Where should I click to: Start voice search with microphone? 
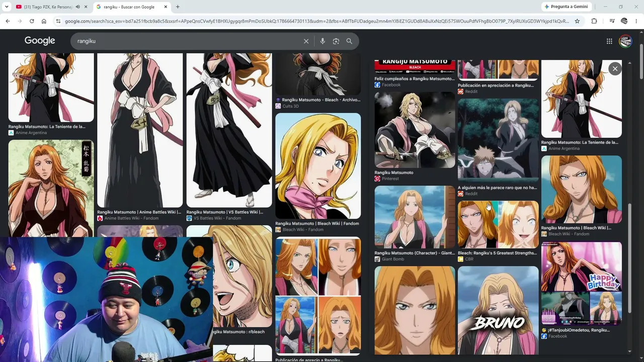323,41
